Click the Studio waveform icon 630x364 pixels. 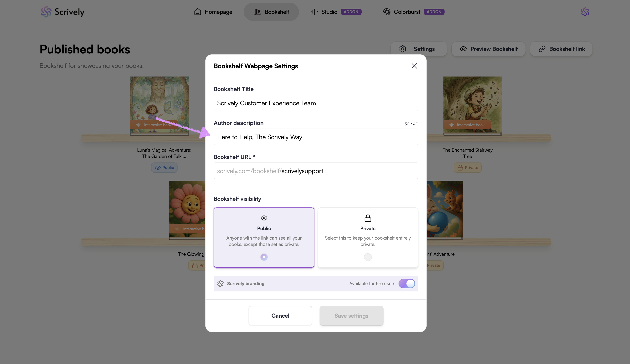point(314,12)
